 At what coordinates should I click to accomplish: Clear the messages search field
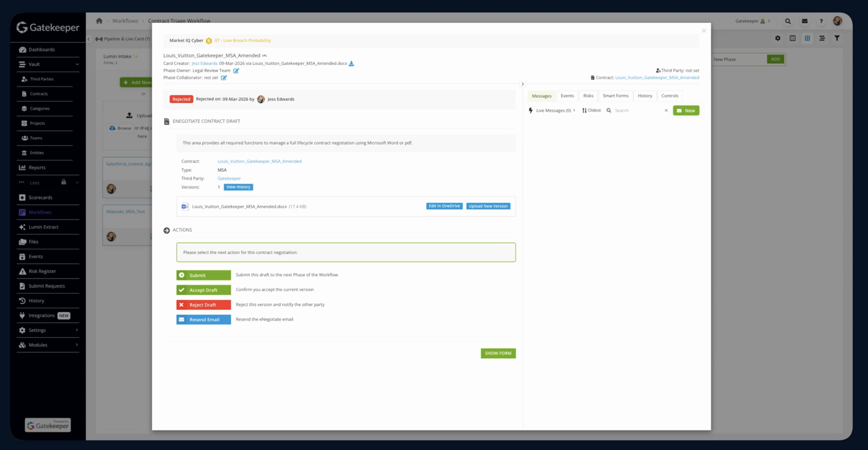click(666, 110)
